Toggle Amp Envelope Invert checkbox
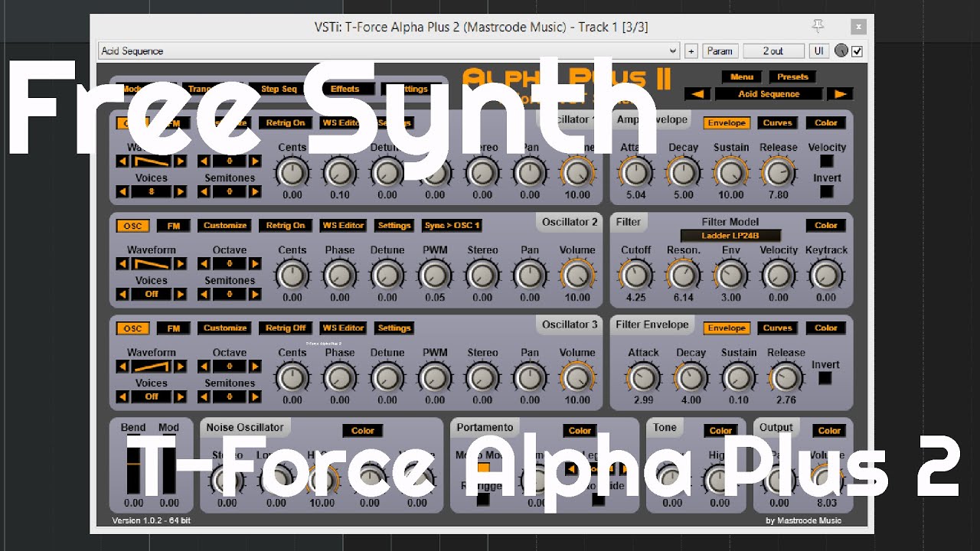Screen dimensions: 980x551 tap(826, 192)
